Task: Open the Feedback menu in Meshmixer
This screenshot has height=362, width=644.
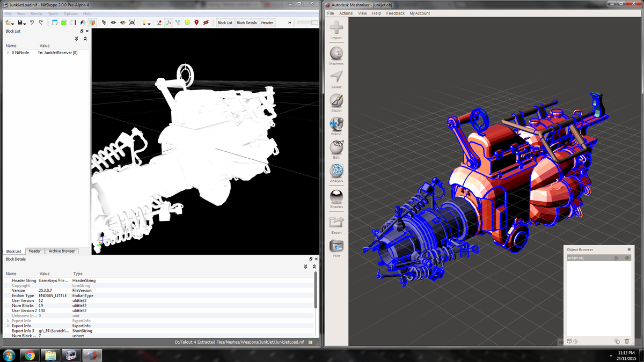Action: tap(396, 13)
